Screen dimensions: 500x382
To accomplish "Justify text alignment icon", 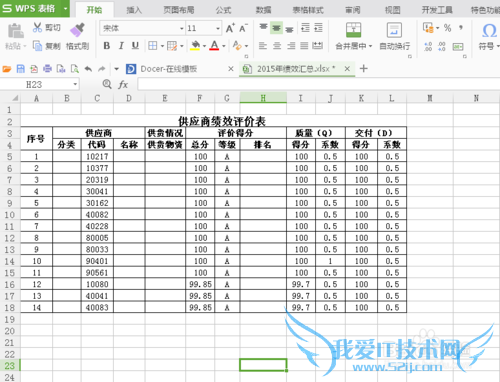I will pyautogui.click(x=304, y=46).
